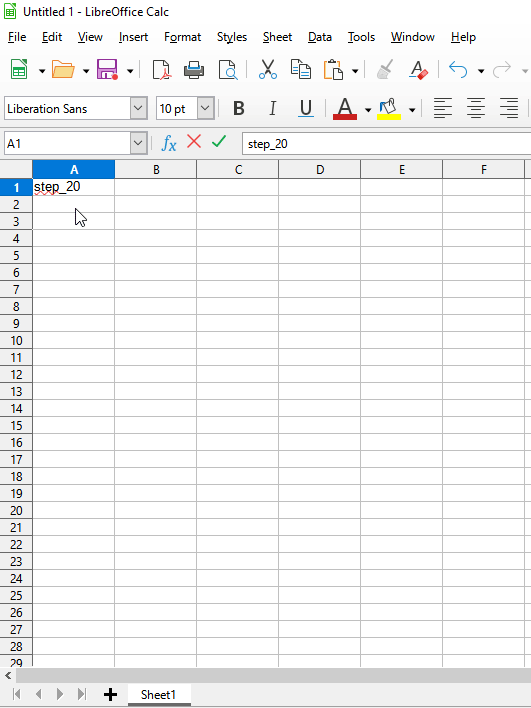Screen dimensions: 531x708
Task: Click the Copy icon
Action: [301, 70]
